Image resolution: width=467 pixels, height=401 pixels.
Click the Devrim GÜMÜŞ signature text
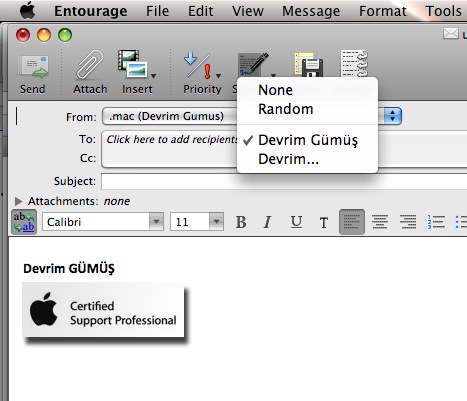pyautogui.click(x=69, y=268)
